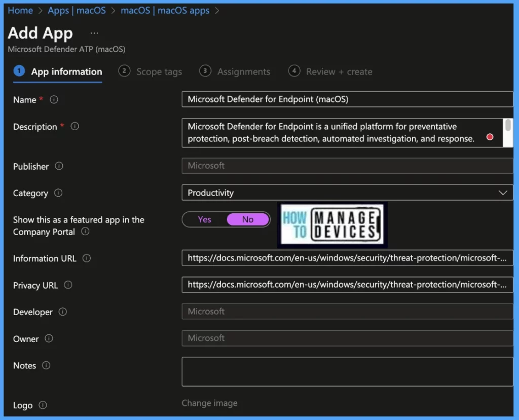The image size is (519, 420).
Task: Go to the Assignments step
Action: pyautogui.click(x=235, y=71)
